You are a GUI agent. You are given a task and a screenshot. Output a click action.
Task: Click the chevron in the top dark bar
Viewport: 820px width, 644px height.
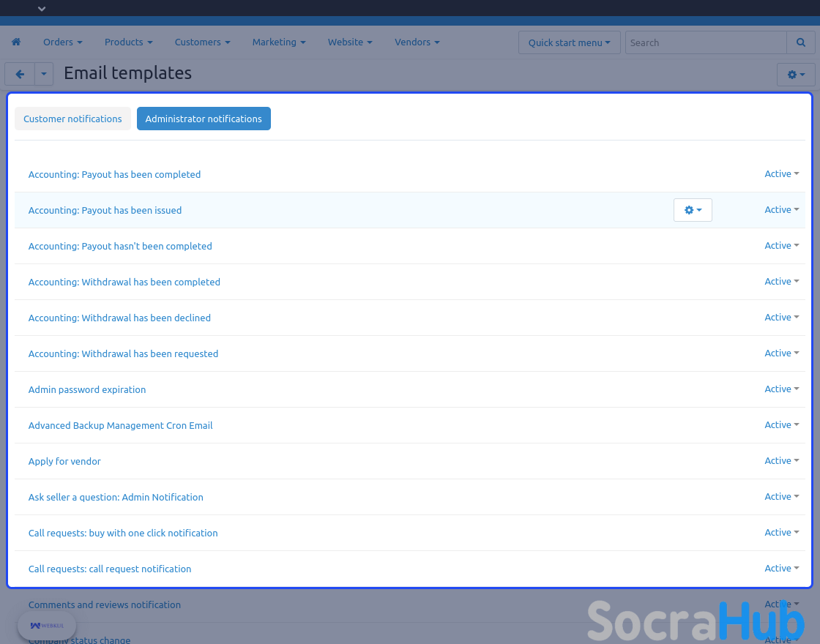pyautogui.click(x=42, y=8)
